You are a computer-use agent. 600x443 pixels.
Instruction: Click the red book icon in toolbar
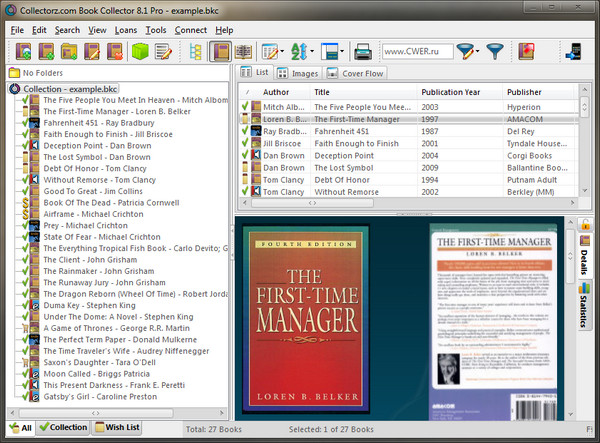click(x=527, y=50)
